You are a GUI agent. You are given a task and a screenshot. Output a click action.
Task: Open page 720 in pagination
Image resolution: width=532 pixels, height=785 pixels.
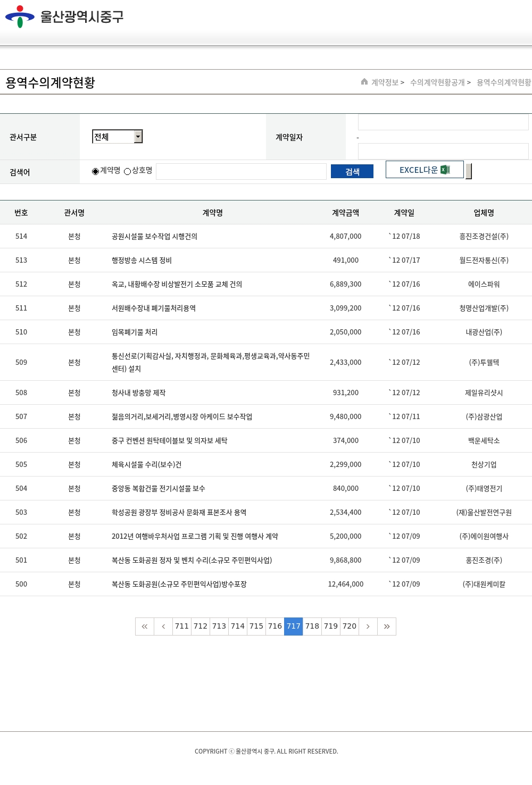point(350,627)
